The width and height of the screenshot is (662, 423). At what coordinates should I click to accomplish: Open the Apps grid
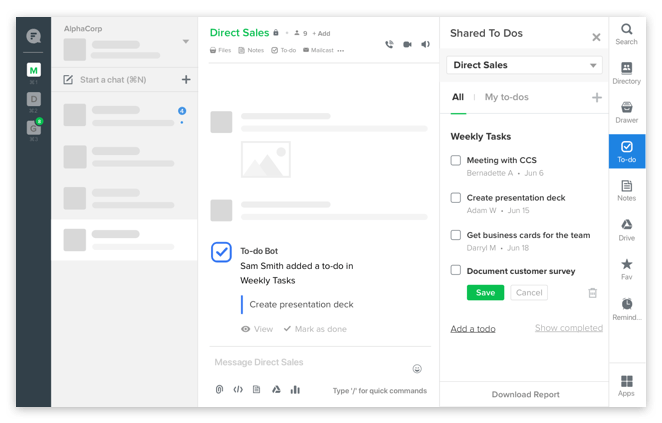click(x=626, y=386)
